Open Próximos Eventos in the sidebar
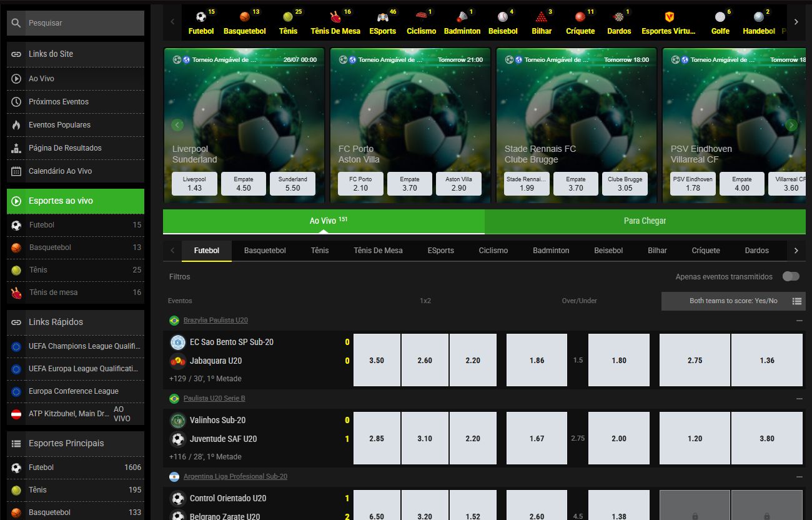This screenshot has width=812, height=520. [76, 102]
